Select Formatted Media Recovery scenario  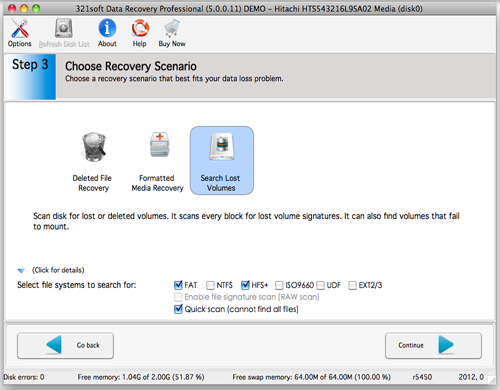click(x=158, y=161)
